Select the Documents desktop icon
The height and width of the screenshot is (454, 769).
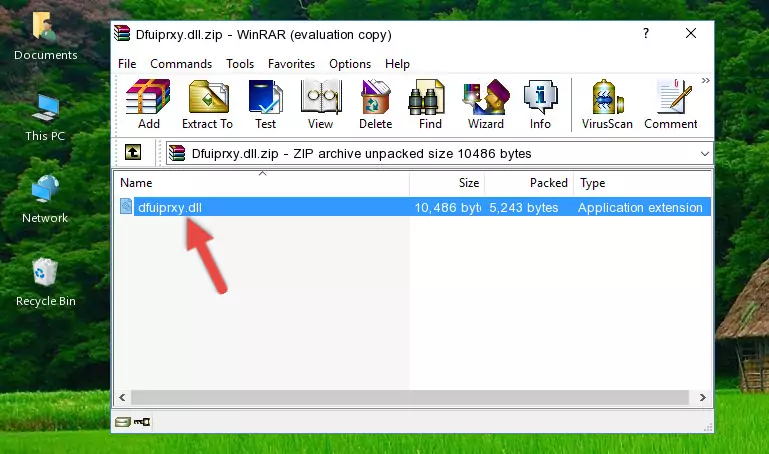45,36
